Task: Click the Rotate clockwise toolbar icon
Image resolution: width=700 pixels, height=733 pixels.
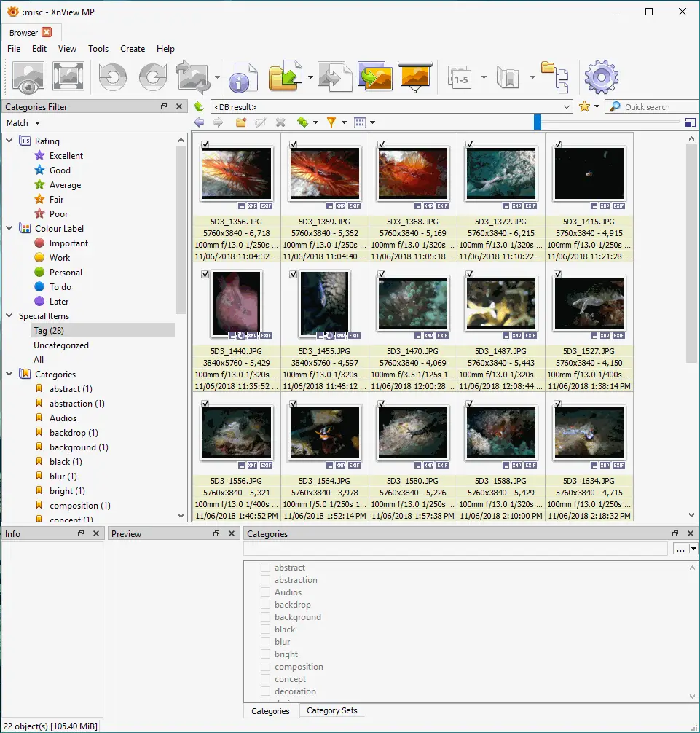Action: (x=153, y=77)
